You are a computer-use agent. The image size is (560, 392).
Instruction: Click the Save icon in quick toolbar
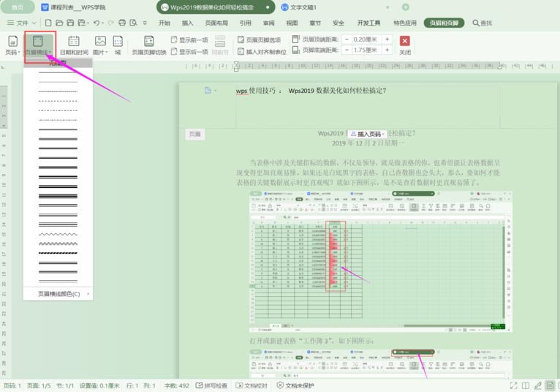[x=70, y=23]
